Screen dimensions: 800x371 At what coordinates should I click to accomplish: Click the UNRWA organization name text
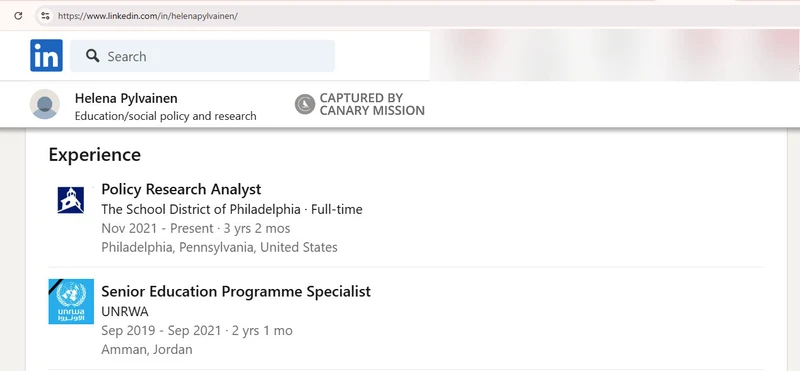125,312
